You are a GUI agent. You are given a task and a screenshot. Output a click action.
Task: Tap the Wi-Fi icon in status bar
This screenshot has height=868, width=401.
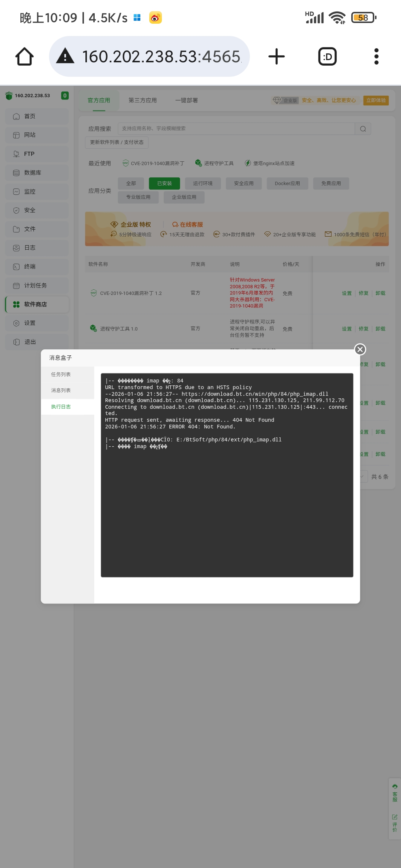click(338, 17)
